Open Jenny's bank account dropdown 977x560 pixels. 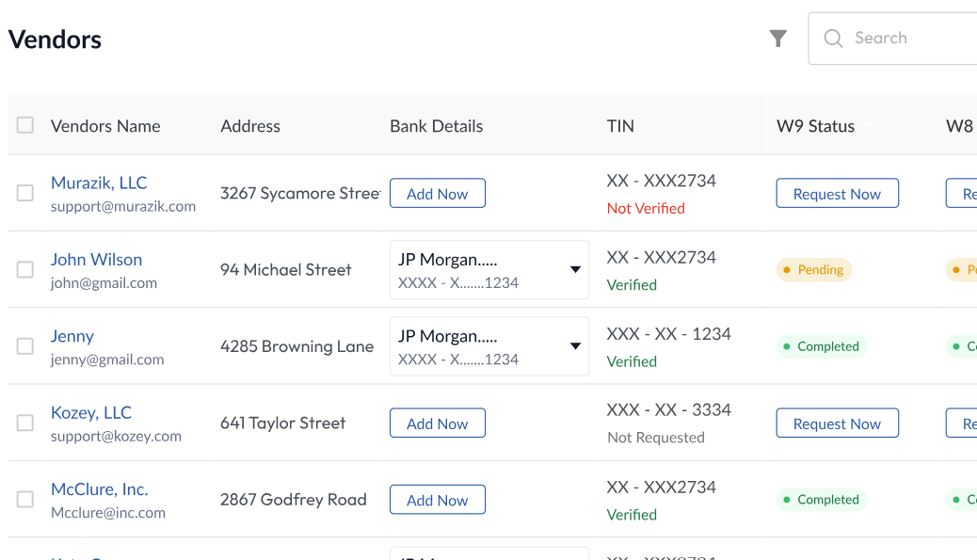click(575, 346)
